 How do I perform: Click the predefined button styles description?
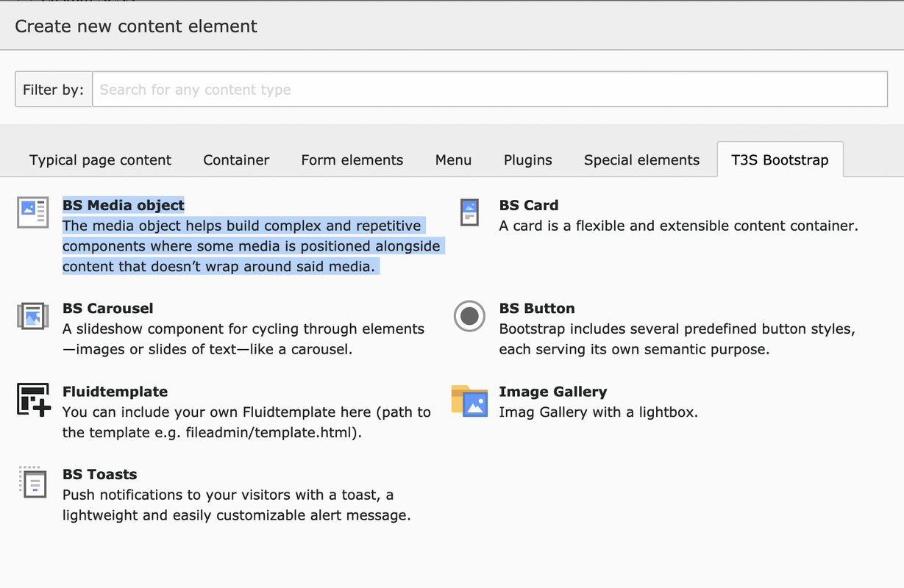click(x=677, y=339)
